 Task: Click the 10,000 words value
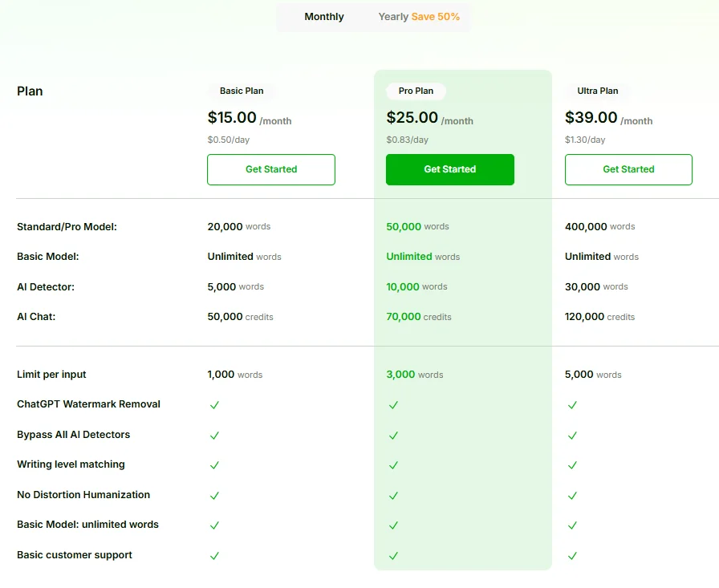tap(416, 287)
